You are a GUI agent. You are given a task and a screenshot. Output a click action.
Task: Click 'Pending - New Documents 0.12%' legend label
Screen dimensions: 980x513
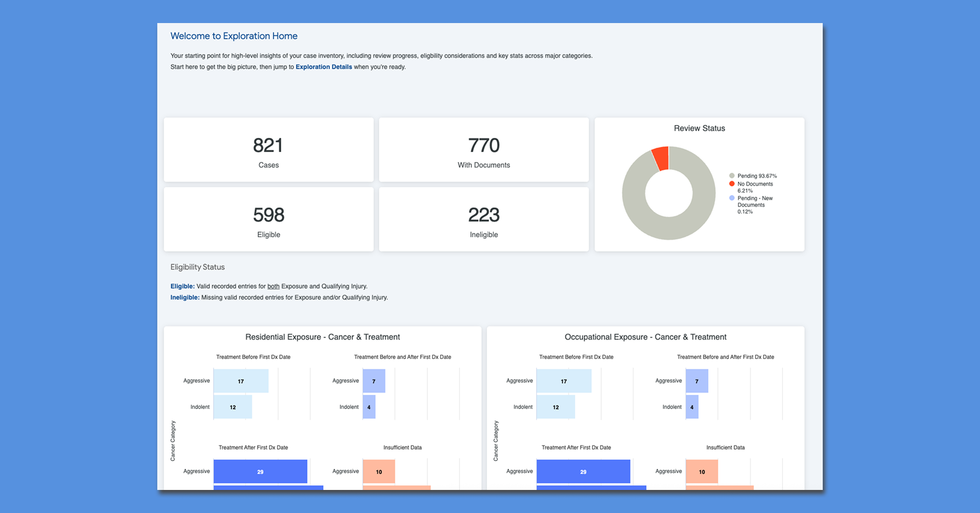[x=755, y=205]
